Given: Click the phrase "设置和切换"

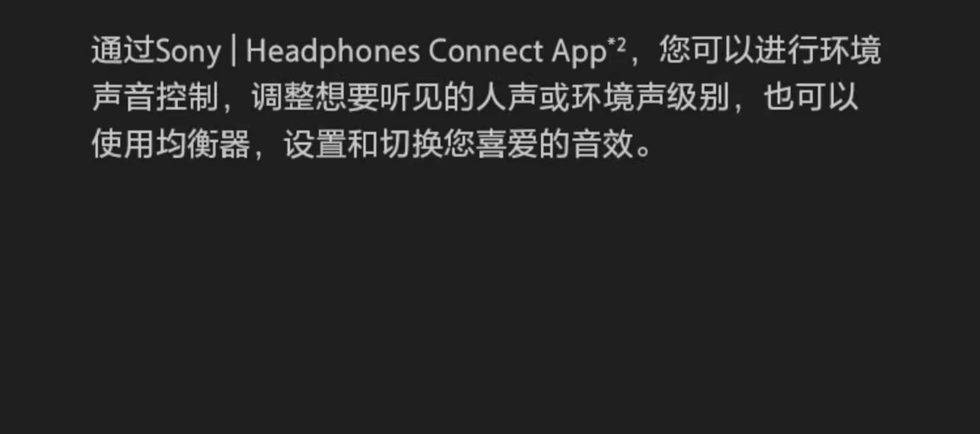Looking at the screenshot, I should [x=363, y=146].
